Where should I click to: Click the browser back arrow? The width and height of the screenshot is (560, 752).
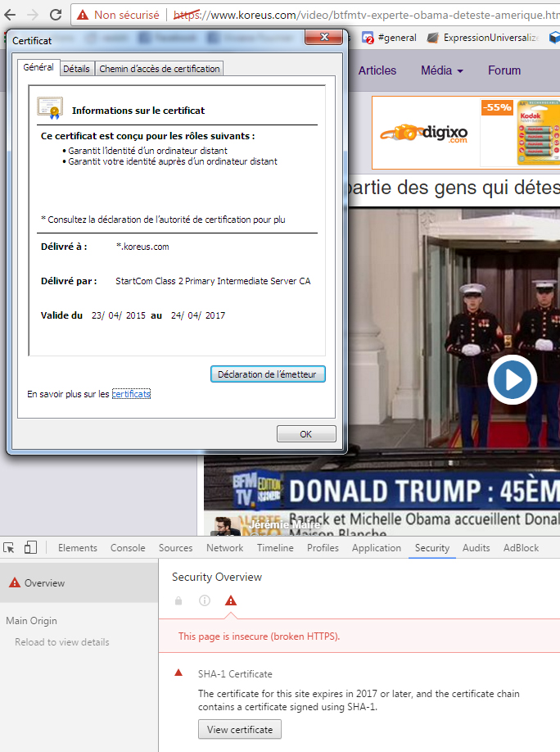[x=11, y=15]
